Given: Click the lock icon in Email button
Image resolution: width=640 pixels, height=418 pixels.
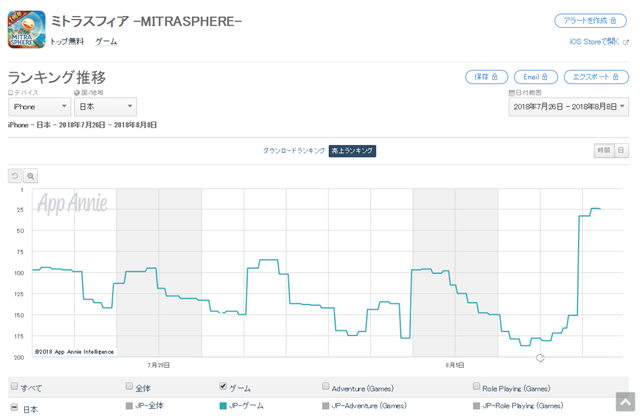Looking at the screenshot, I should click(x=544, y=77).
